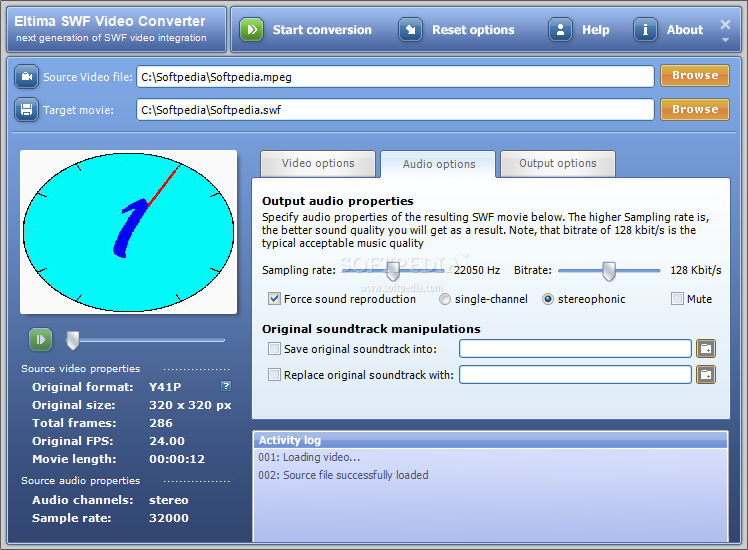The image size is (748, 550).
Task: Check Replace original soundtrack with
Action: click(274, 374)
